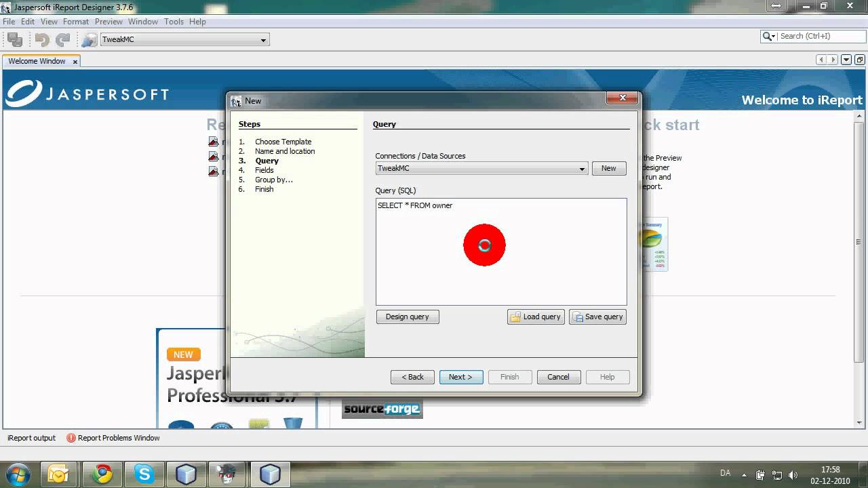This screenshot has width=868, height=488.
Task: Click the Finish step in Steps list
Action: tap(264, 189)
